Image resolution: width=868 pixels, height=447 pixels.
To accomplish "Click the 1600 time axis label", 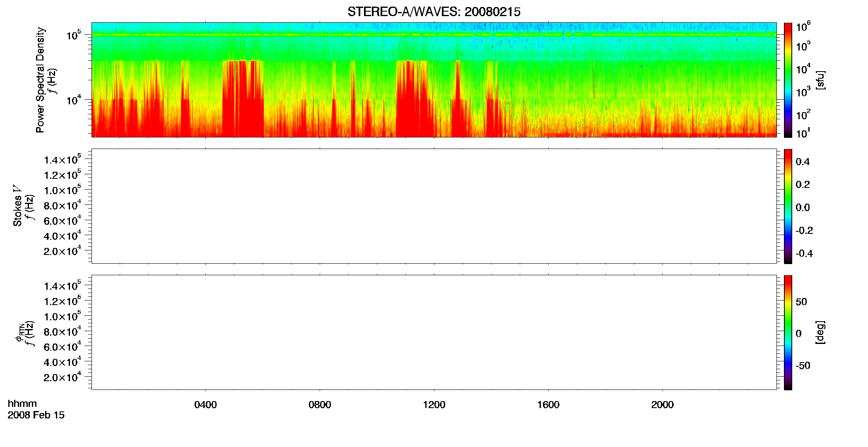I will 548,404.
